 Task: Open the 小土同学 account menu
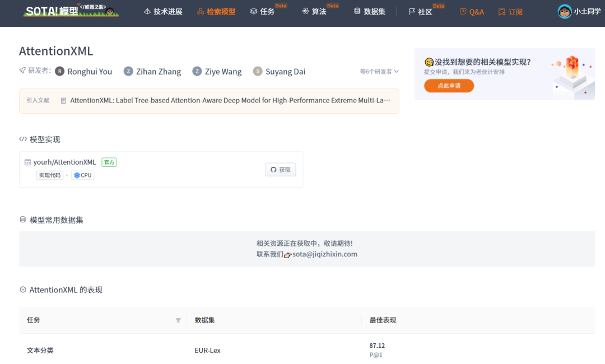[x=579, y=11]
